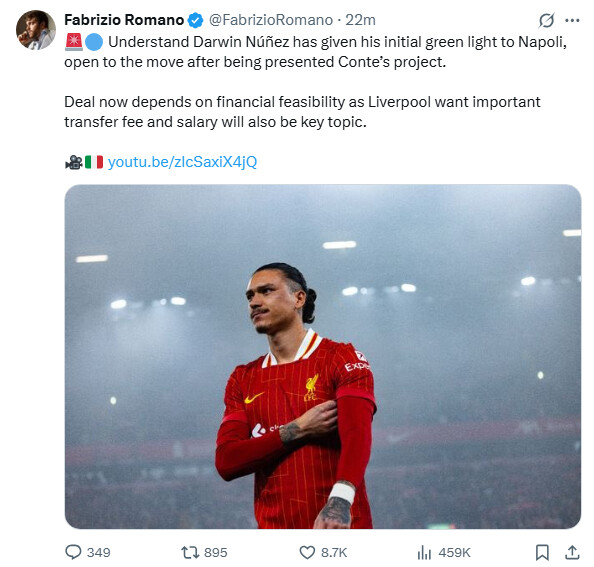594x567 pixels.
Task: Click the paragraph starting "Deal now depends"
Action: tap(302, 112)
